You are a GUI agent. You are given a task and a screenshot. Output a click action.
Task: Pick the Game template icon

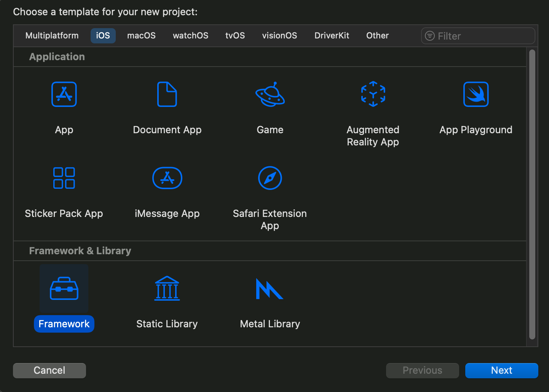tap(270, 94)
